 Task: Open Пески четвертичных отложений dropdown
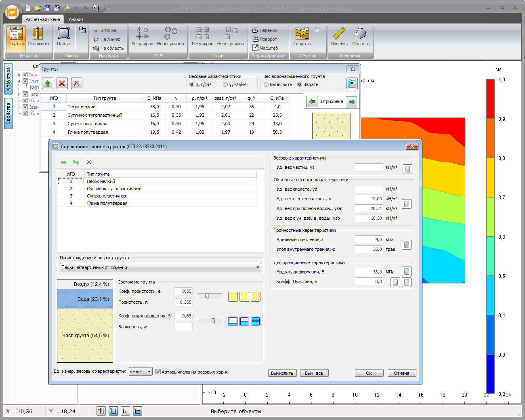click(x=161, y=267)
